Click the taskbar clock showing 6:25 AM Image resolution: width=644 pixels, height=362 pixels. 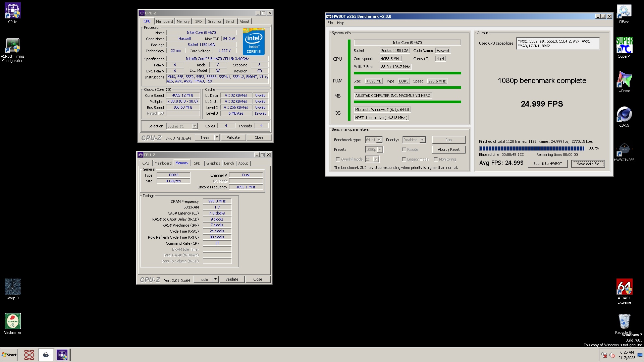point(627,355)
